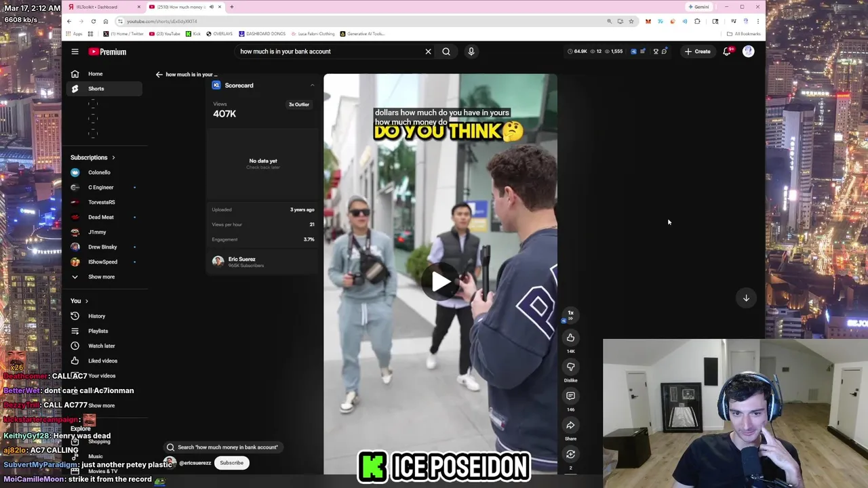Open the DASHBOARD DONOS bookmark
This screenshot has height=488, width=868.
pos(262,34)
